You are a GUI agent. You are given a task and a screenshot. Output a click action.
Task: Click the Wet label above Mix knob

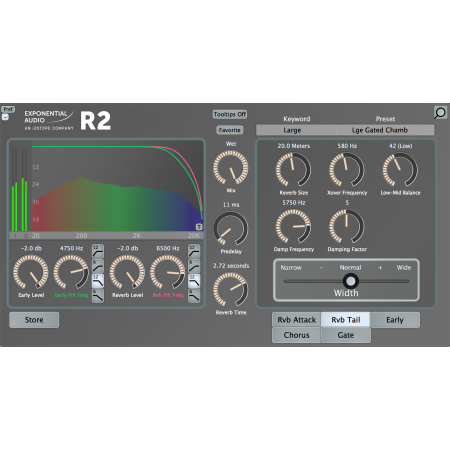tap(231, 144)
